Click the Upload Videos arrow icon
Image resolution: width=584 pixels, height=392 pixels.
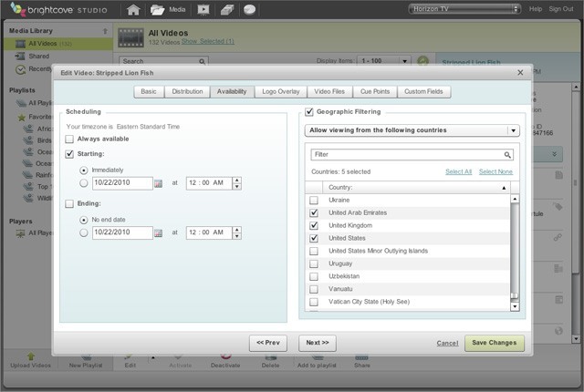tap(31, 356)
